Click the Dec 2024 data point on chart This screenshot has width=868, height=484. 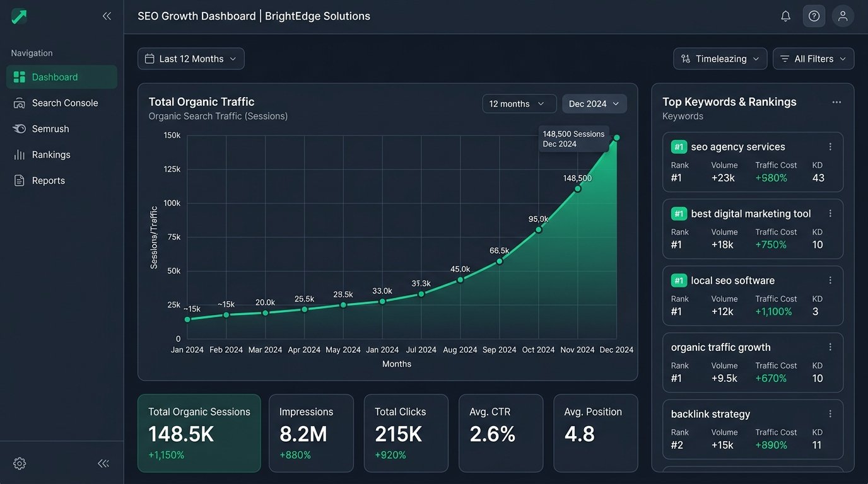pos(617,137)
